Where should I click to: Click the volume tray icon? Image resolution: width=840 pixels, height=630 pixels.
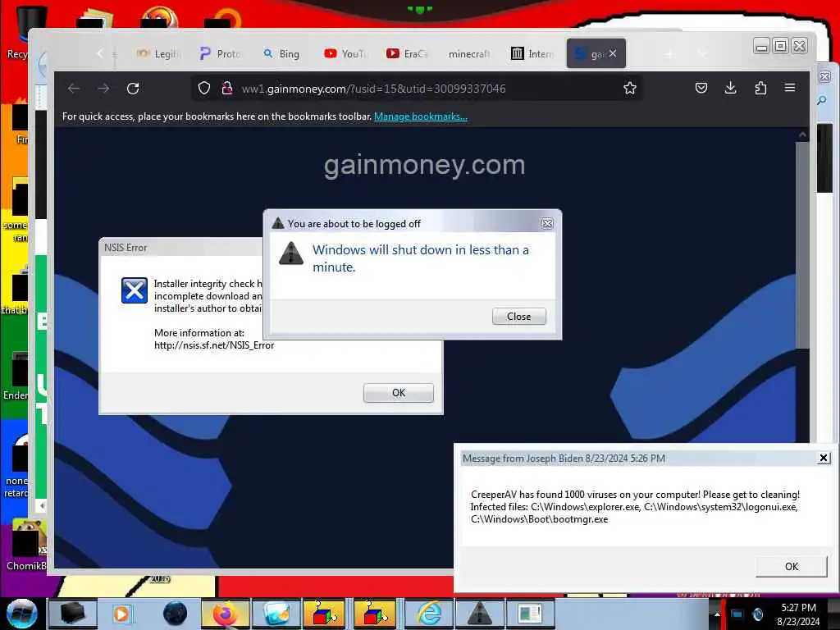coord(757,614)
